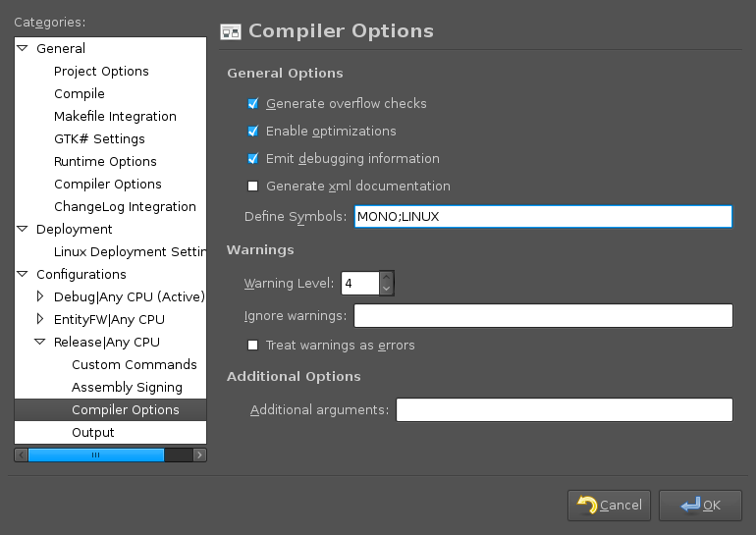
Task: Check Treat warnings as errors
Action: 252,346
